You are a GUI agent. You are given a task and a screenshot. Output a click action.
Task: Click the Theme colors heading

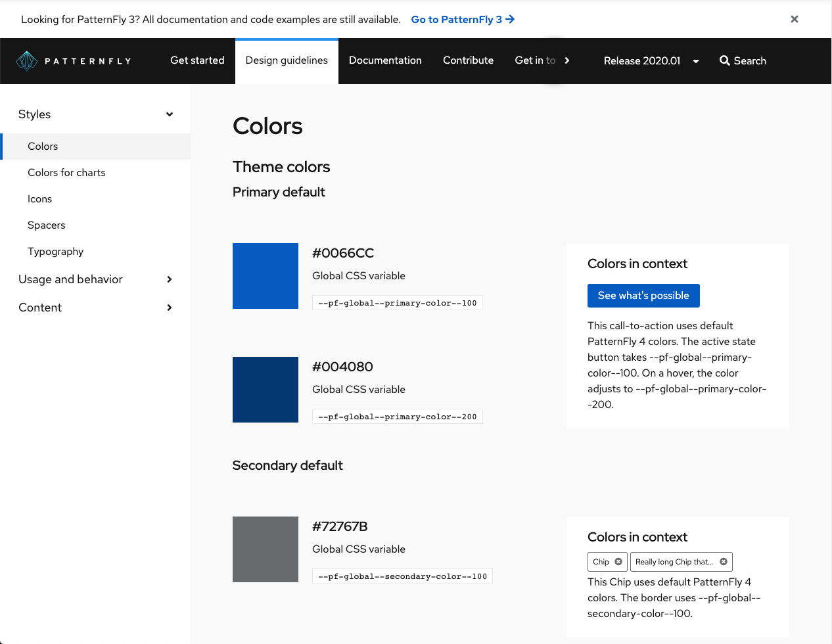click(281, 167)
